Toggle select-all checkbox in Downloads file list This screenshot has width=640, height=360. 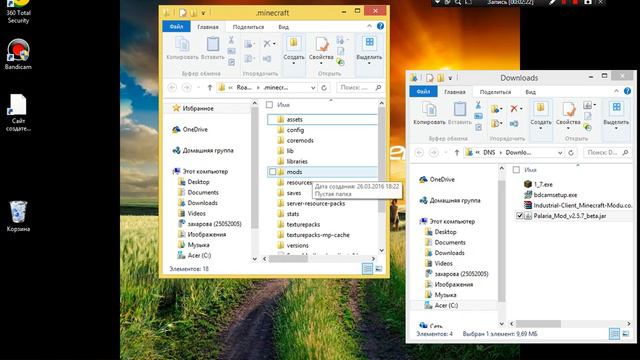pos(516,170)
